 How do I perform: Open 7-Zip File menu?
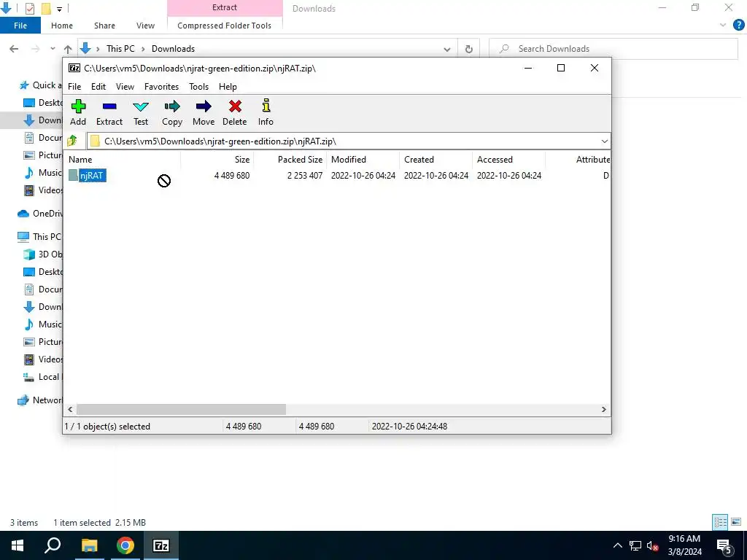tap(74, 87)
